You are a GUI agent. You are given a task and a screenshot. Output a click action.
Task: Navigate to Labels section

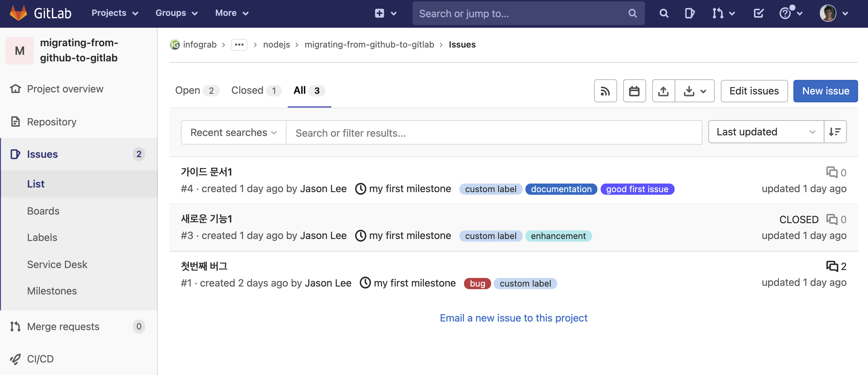click(x=42, y=237)
